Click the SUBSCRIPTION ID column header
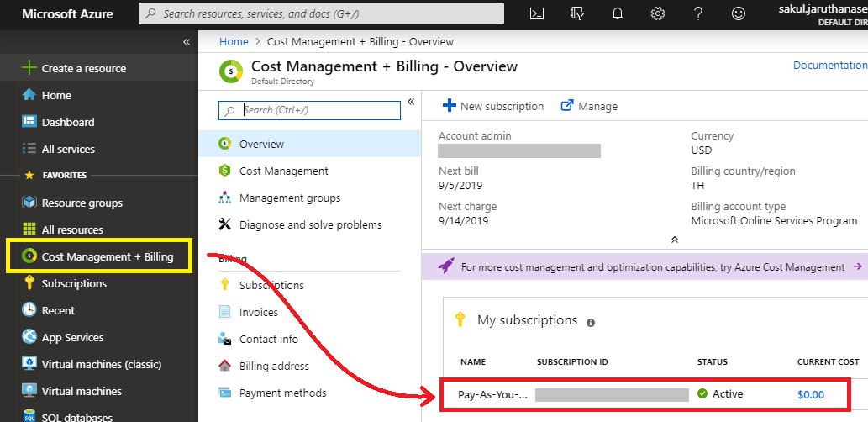Viewport: 868px width, 422px height. click(572, 361)
